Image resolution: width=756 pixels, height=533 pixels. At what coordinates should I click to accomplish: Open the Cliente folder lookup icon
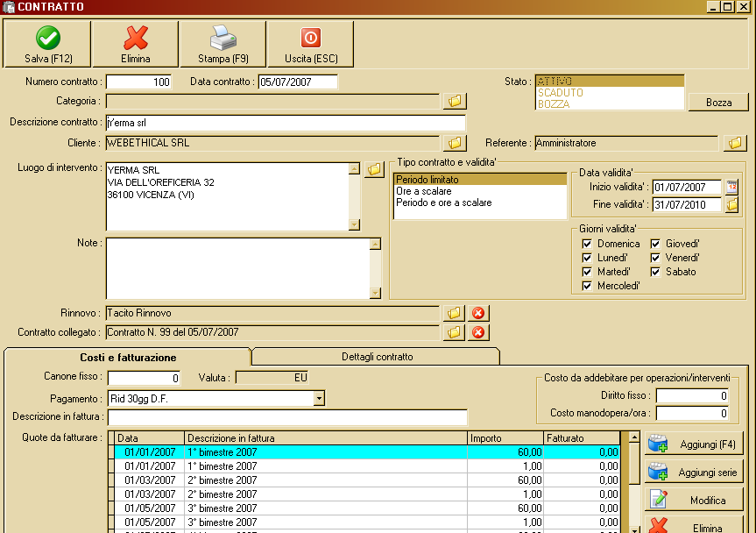[x=455, y=143]
